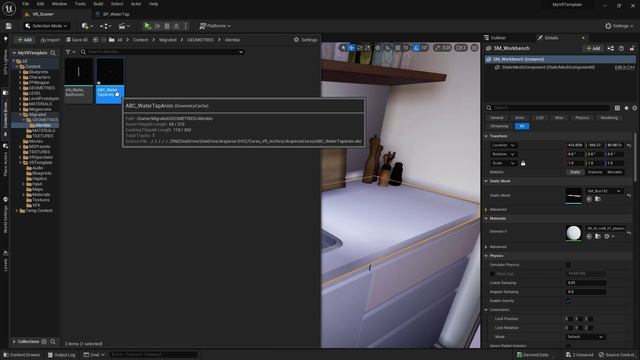Open the Edit menu
This screenshot has height=360, width=640.
coord(40,4)
